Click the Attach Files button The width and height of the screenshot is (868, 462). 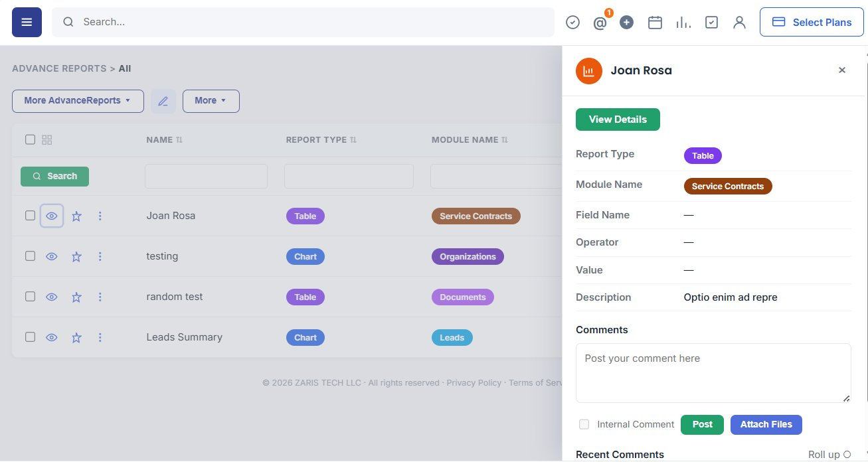[766, 425]
